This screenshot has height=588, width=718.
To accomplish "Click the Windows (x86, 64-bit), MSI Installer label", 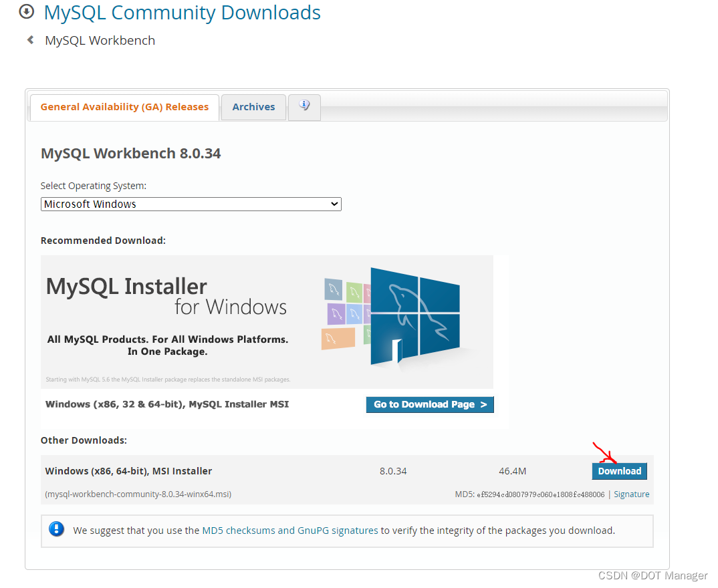I will (128, 471).
